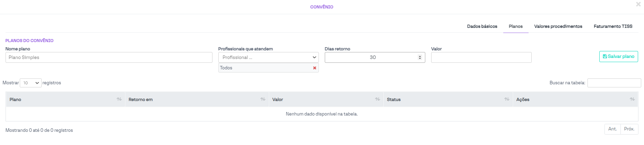
Task: Remove the 'Todos' professional tag
Action: pos(314,68)
